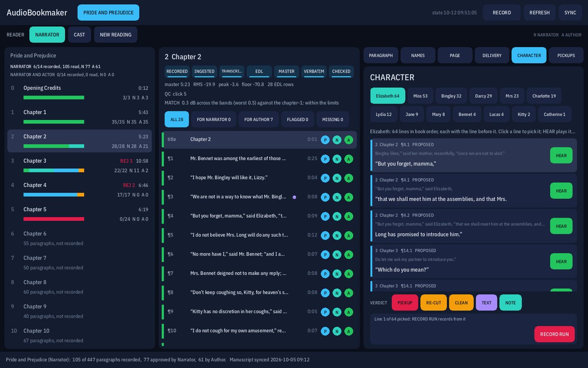The height and width of the screenshot is (368, 588).
Task: Open the NEW READING tab
Action: pos(116,35)
